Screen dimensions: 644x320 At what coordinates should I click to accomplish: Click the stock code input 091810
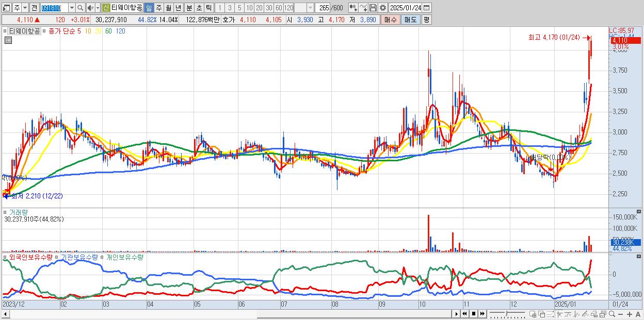coord(54,8)
